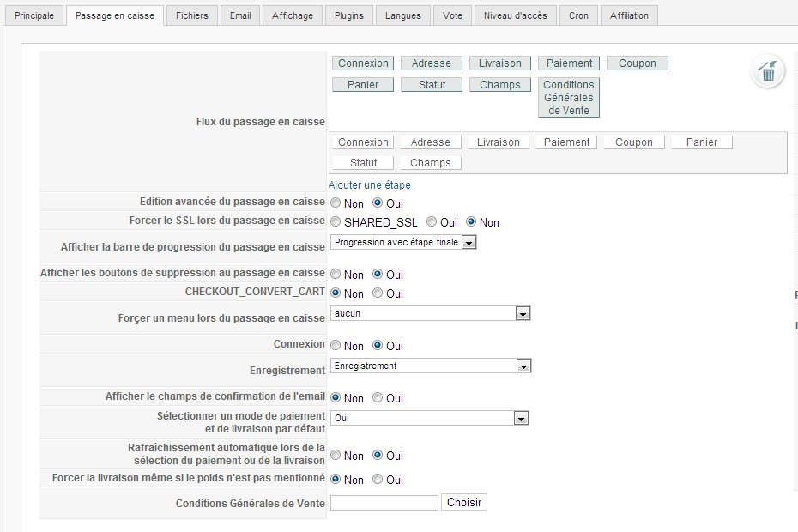
Task: Open the progress bar display dropdown
Action: (x=403, y=243)
